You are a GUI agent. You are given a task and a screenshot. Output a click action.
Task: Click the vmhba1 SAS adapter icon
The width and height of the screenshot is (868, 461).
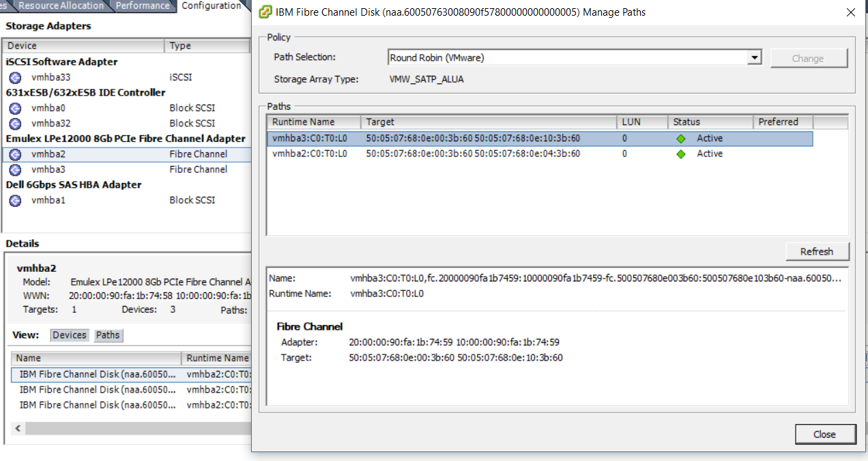(15, 200)
